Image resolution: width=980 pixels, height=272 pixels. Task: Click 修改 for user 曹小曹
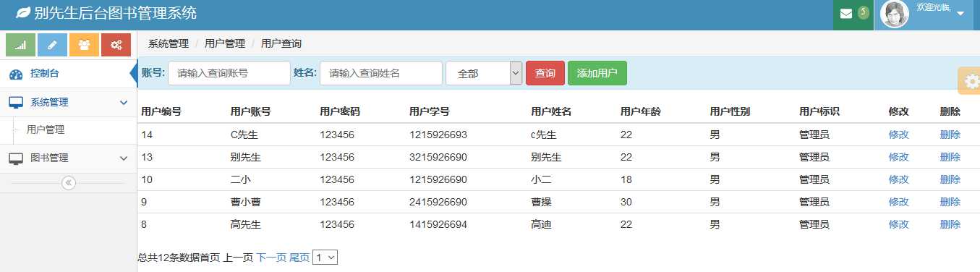898,202
